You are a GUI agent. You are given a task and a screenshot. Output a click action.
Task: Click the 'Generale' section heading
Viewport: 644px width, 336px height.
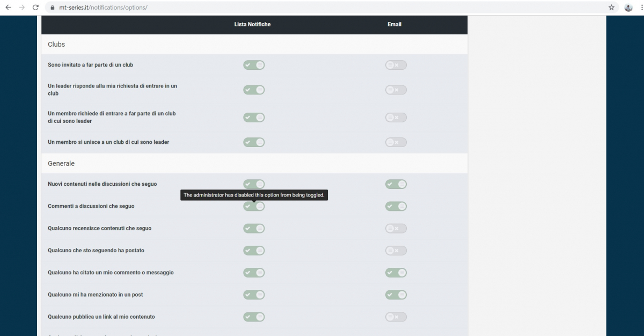61,163
